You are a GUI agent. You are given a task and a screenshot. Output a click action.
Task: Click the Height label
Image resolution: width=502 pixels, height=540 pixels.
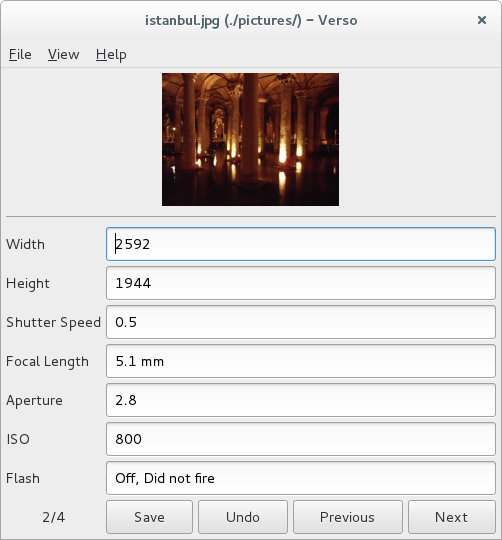pyautogui.click(x=28, y=283)
